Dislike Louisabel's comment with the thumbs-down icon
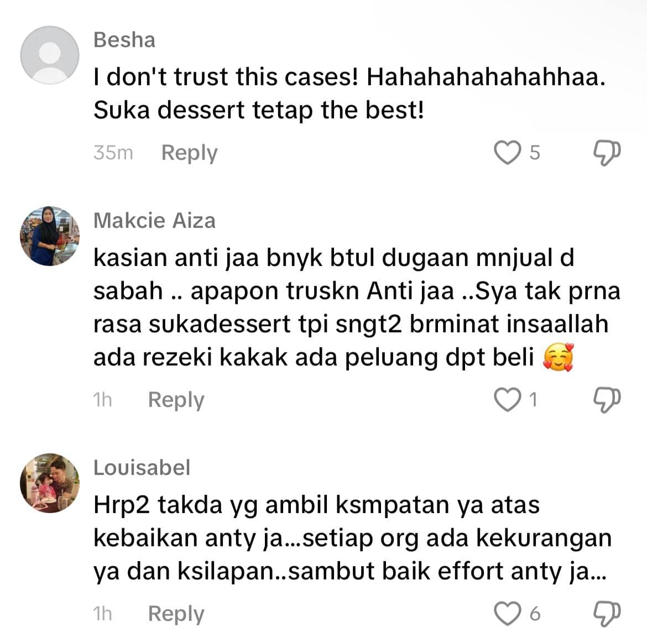647x644 pixels. (607, 614)
